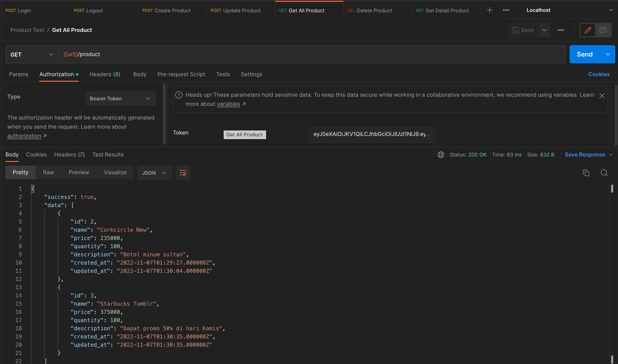Open the comments panel icon
This screenshot has height=364, width=618.
(x=602, y=30)
